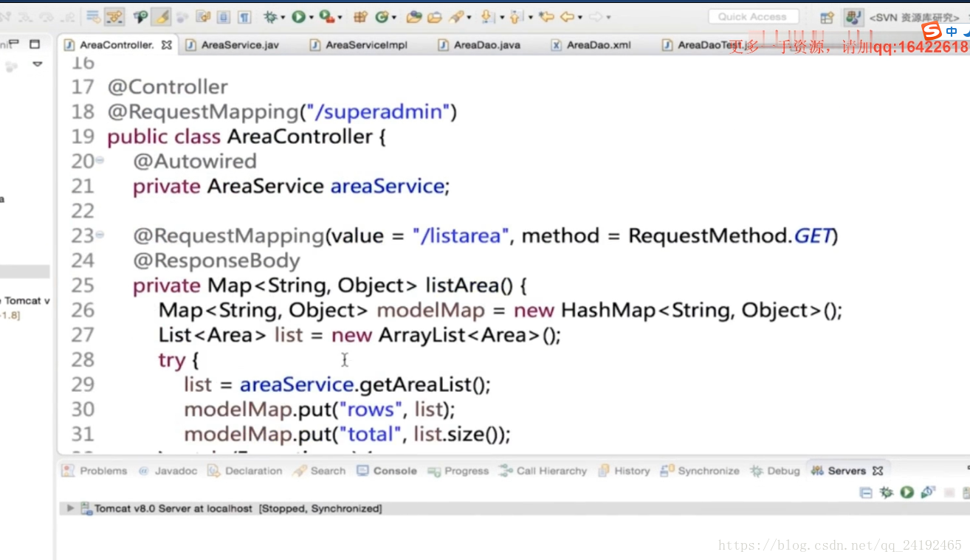Collapse the fold marker at line 20
Image resolution: width=970 pixels, height=560 pixels.
(100, 161)
